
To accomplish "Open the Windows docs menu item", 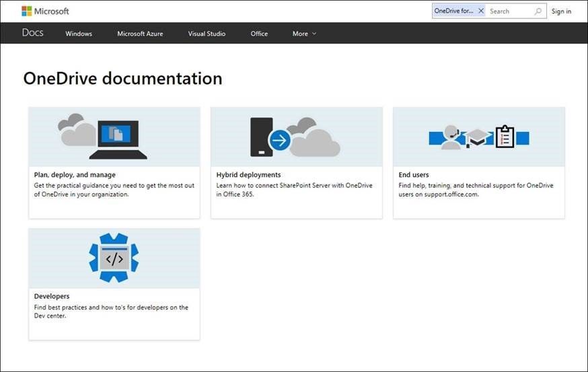I will (79, 34).
